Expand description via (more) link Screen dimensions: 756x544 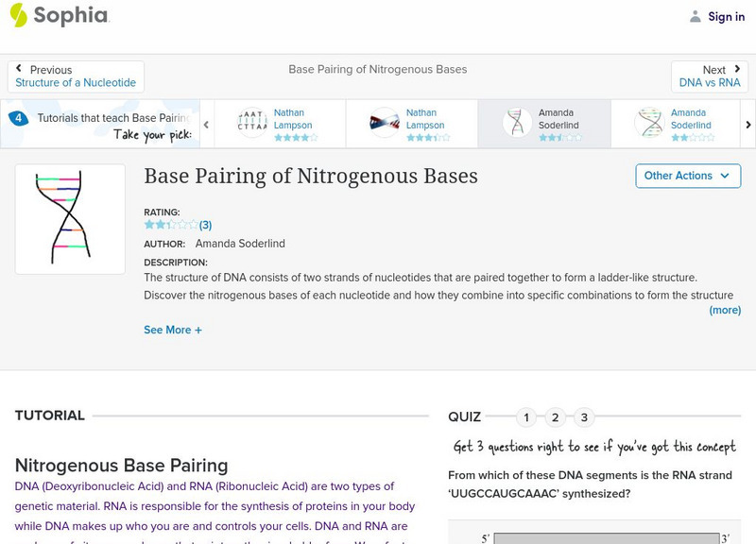point(725,310)
